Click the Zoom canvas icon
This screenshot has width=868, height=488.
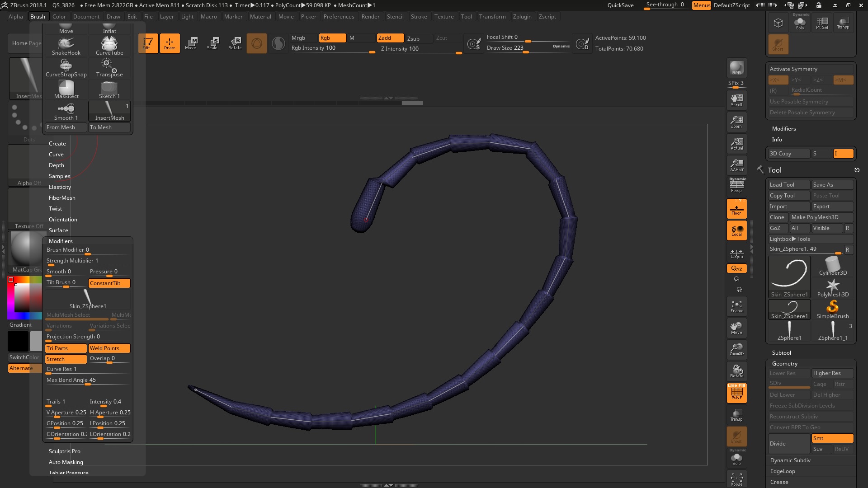pos(736,122)
